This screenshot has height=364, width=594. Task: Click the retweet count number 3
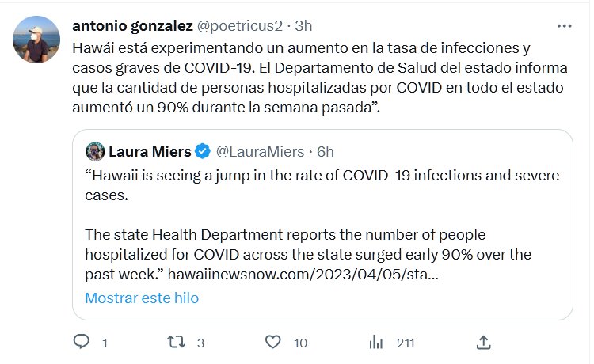pyautogui.click(x=200, y=343)
